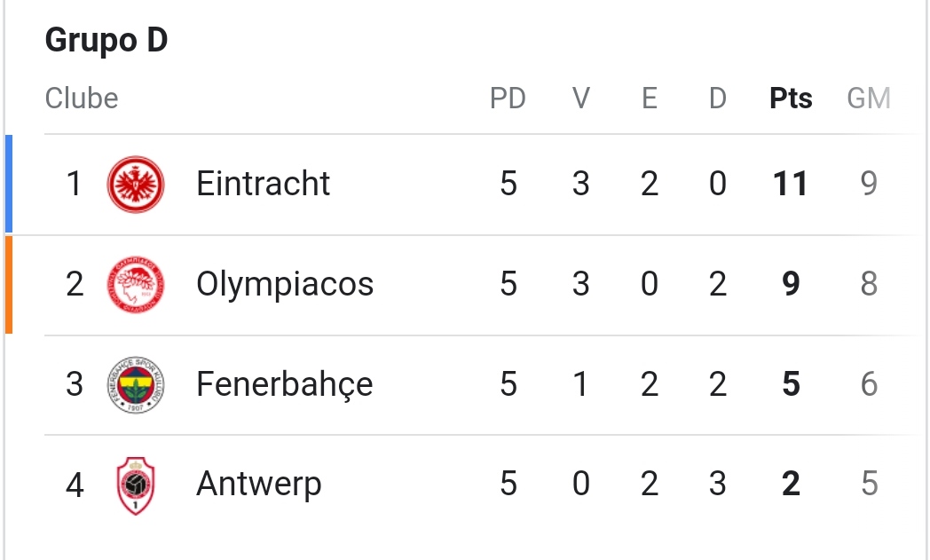Click Olympiacos's 9 points value
Screen dimensions: 930x560
(x=791, y=284)
